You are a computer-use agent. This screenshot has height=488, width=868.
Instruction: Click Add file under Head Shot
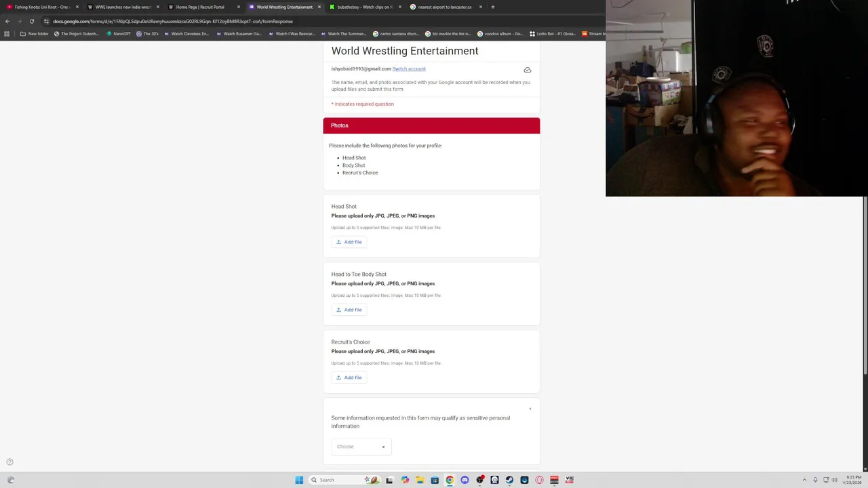pos(349,242)
